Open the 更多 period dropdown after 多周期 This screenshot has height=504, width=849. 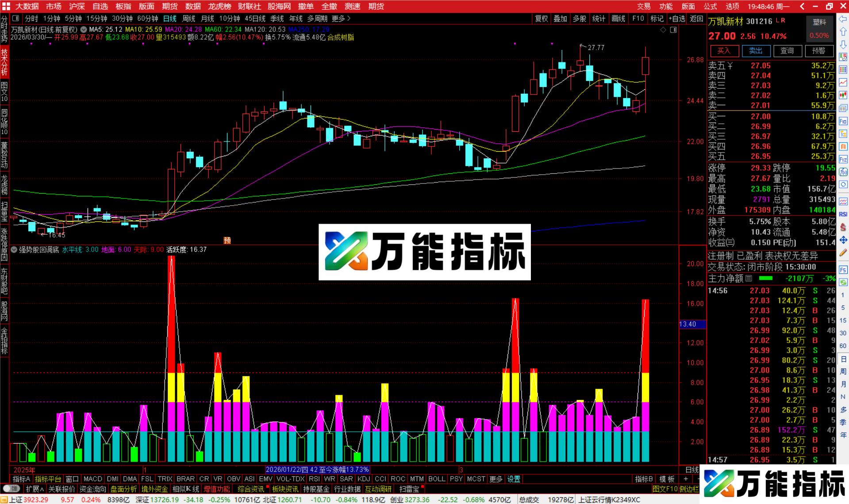point(338,19)
